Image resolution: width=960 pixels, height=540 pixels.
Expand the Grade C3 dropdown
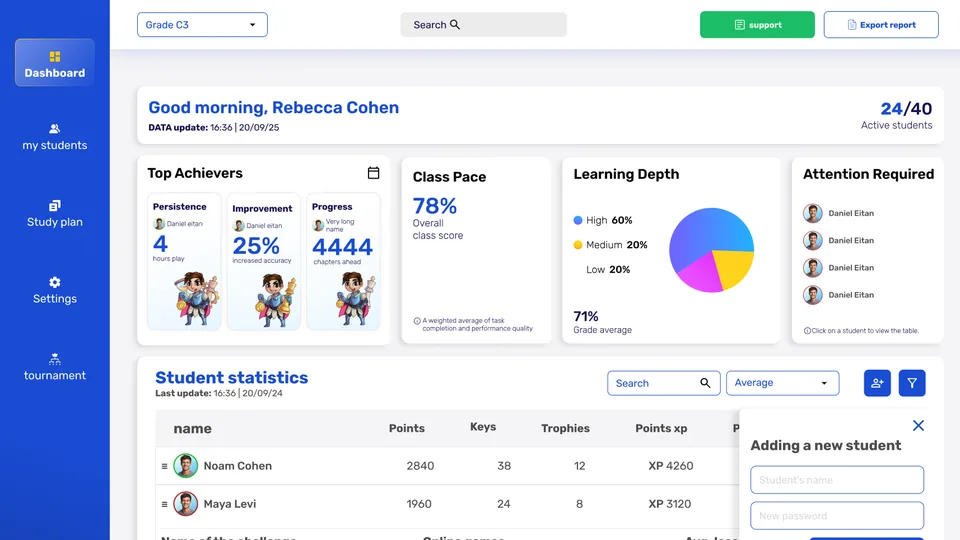202,24
